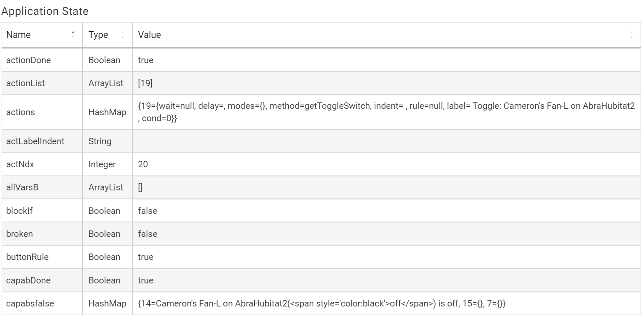The width and height of the screenshot is (644, 315).
Task: Sort table by the Name header text
Action: 19,35
